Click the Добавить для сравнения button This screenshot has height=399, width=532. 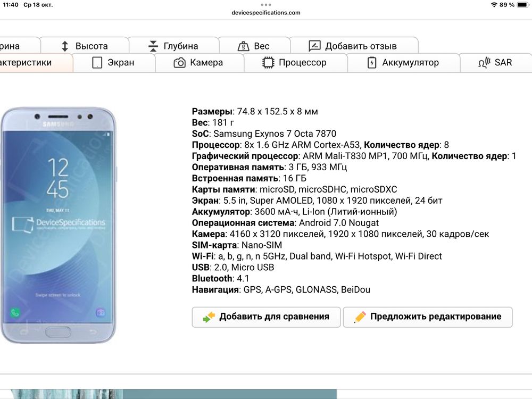point(266,317)
